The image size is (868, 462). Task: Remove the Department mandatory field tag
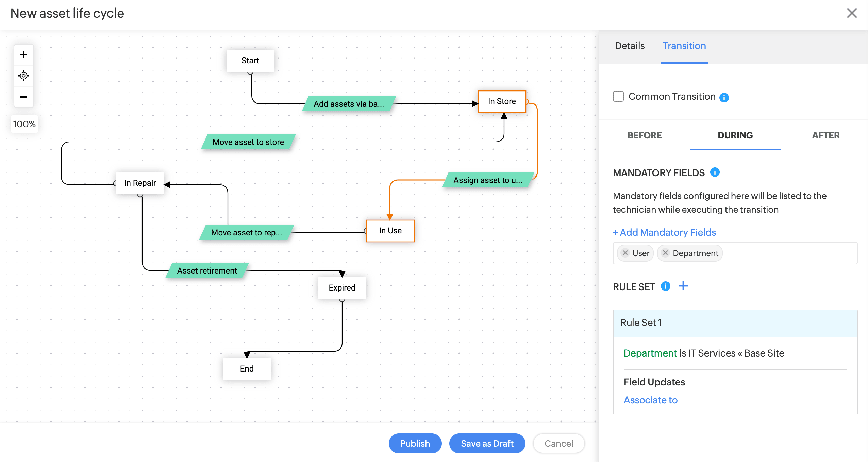click(x=666, y=253)
